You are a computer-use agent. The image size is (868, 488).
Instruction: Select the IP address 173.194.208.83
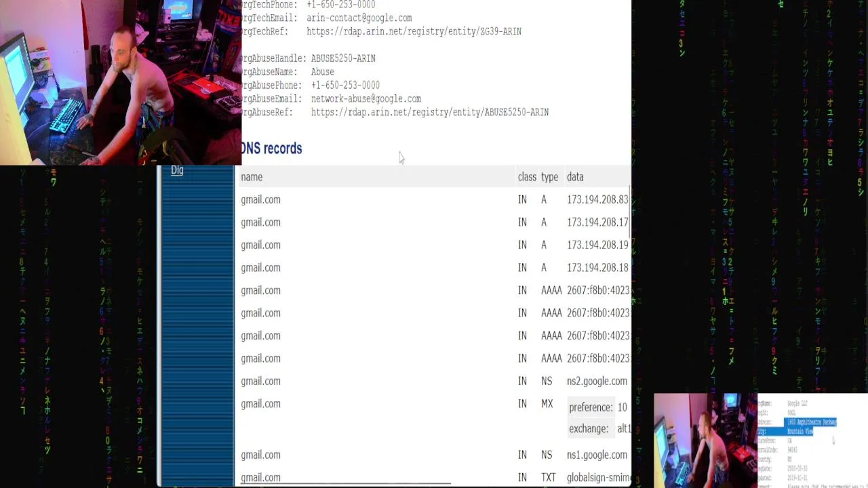coord(597,200)
